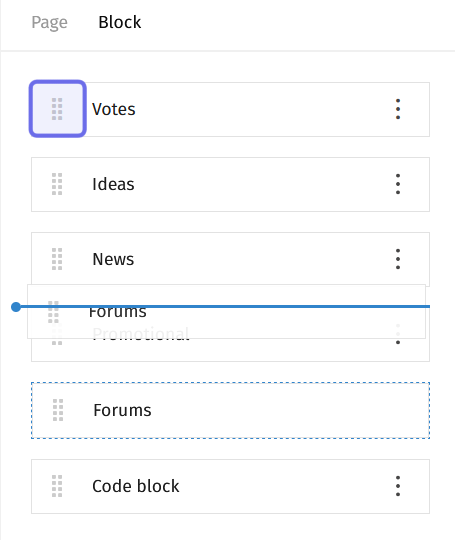The height and width of the screenshot is (540, 455).
Task: Switch to the Page tab
Action: 49,22
